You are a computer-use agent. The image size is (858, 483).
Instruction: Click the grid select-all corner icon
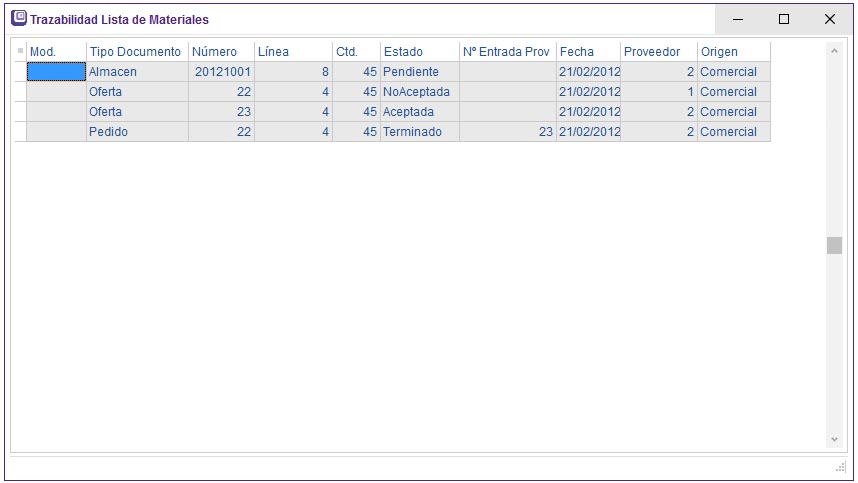(x=20, y=51)
